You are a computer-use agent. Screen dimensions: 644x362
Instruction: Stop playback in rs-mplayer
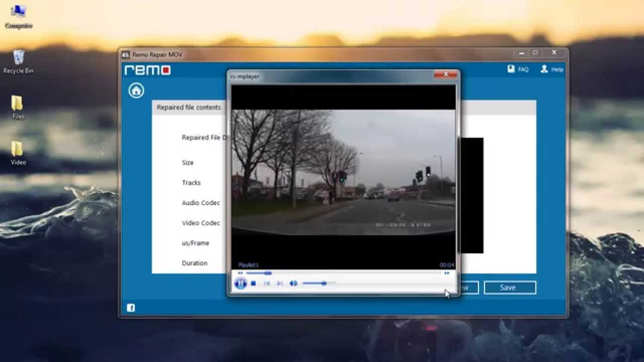pyautogui.click(x=254, y=284)
